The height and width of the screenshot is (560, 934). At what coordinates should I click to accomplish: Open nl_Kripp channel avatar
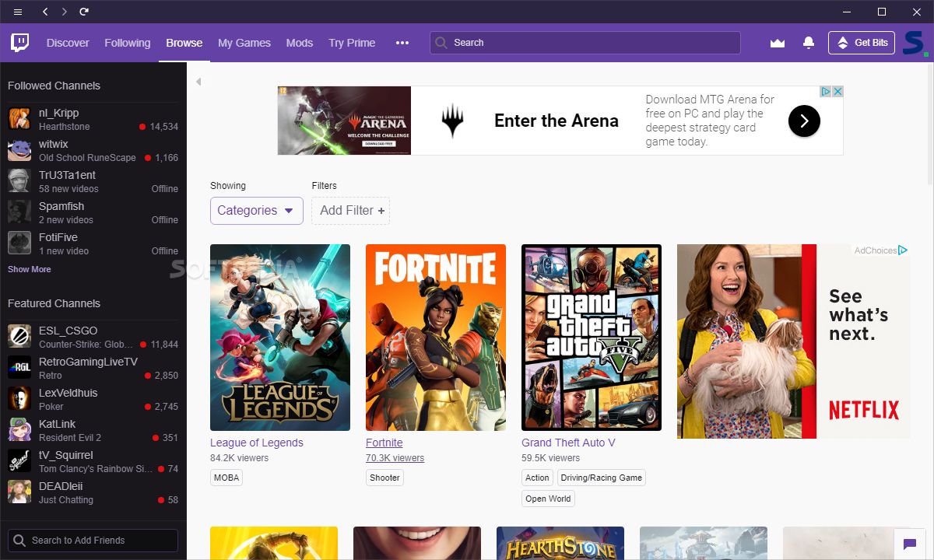point(19,119)
